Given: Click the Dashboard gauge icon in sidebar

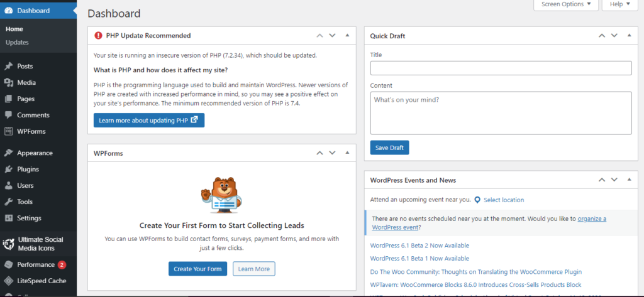Looking at the screenshot, I should pos(9,11).
